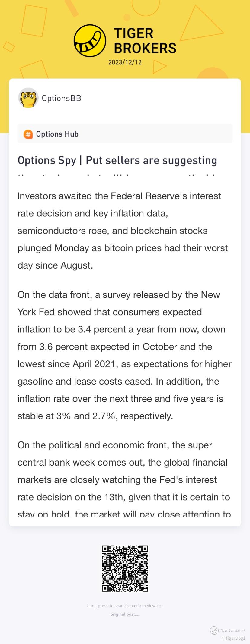This screenshot has height=644, width=250.
Task: Click the orange hashtag icon
Action: (28, 134)
